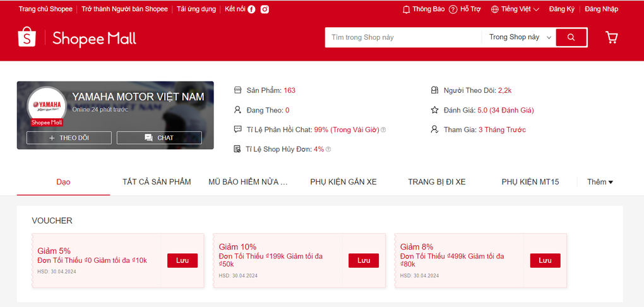Image resolution: width=644 pixels, height=307 pixels.
Task: Click the globe language icon
Action: 495,9
